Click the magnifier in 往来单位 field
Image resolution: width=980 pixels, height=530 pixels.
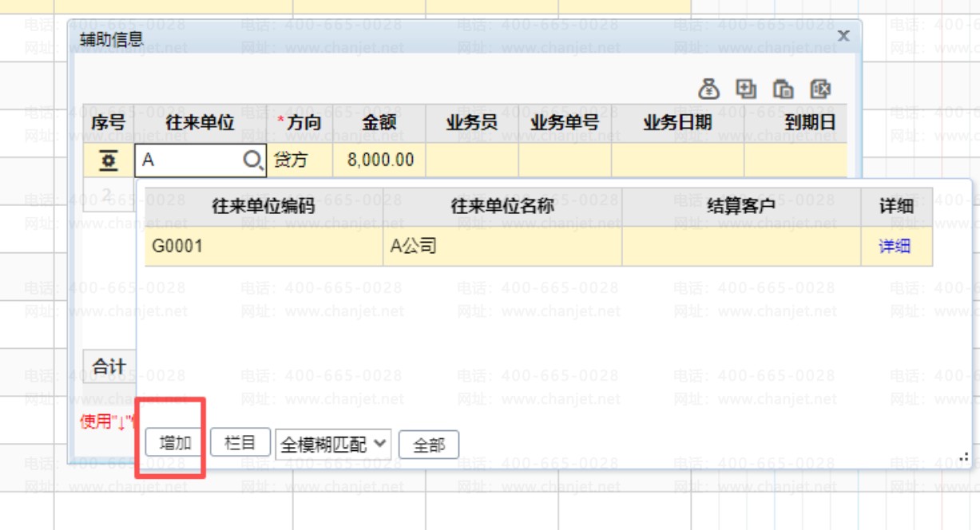(252, 160)
